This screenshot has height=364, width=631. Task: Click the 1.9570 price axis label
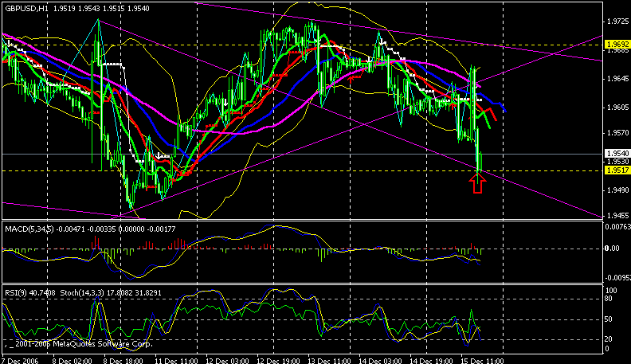point(617,133)
